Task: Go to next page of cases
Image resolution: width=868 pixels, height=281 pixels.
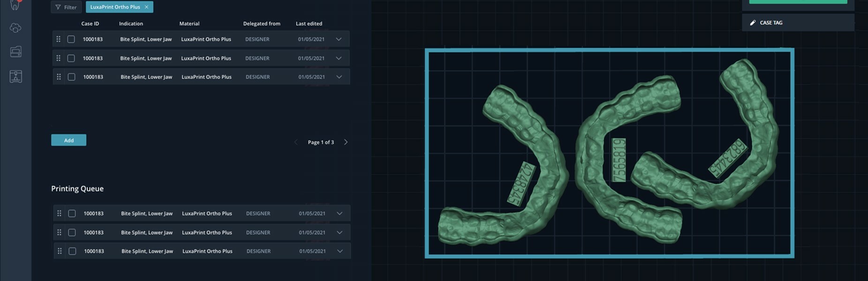Action: (x=346, y=142)
